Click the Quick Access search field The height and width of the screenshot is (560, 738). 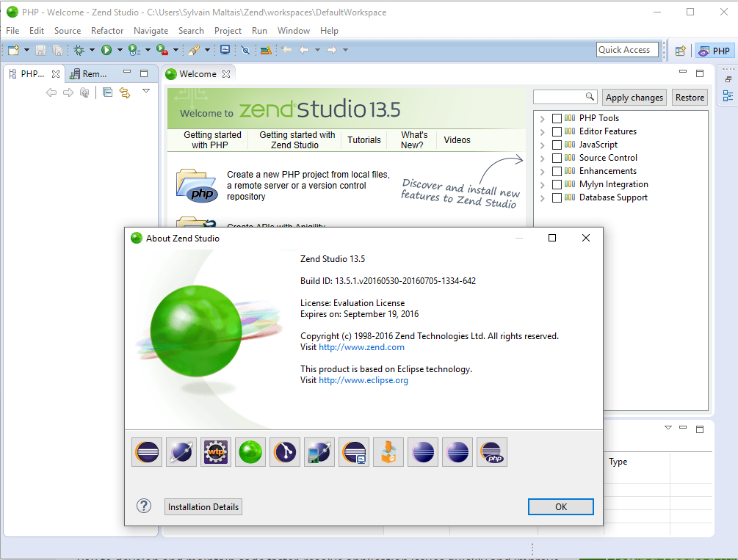(626, 50)
